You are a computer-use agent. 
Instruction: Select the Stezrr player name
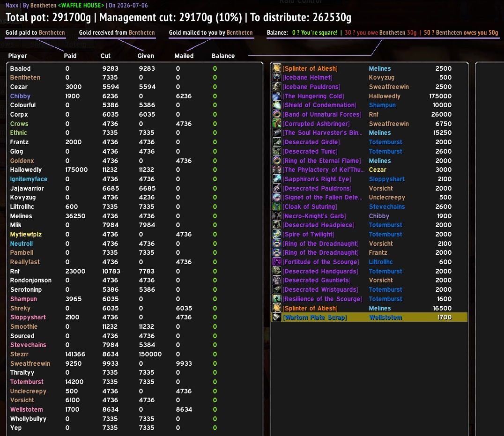(19, 354)
